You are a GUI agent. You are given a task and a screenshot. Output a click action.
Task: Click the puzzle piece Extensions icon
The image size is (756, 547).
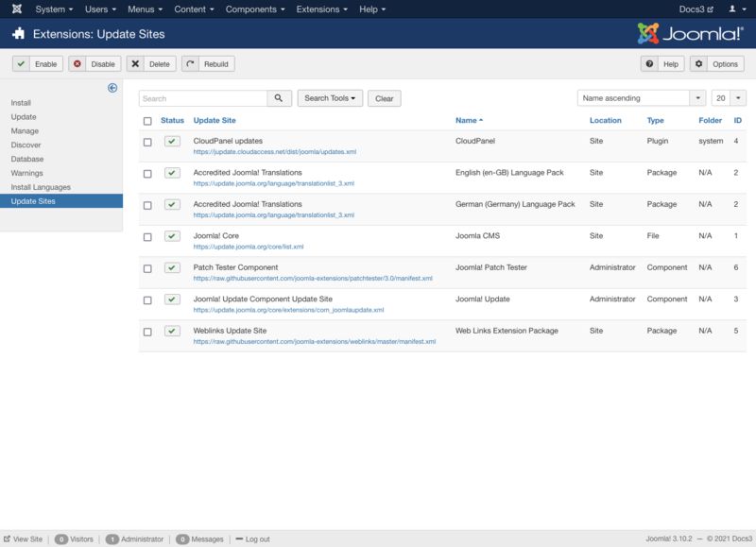point(19,34)
